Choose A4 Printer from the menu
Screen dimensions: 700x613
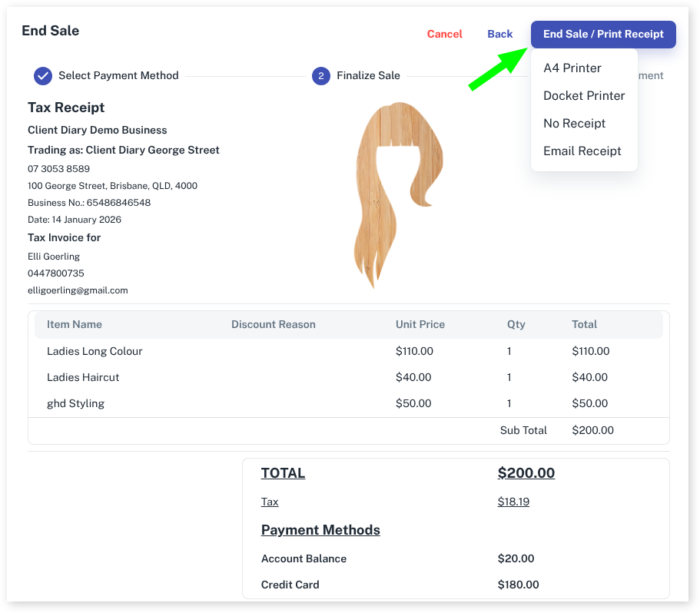point(572,68)
